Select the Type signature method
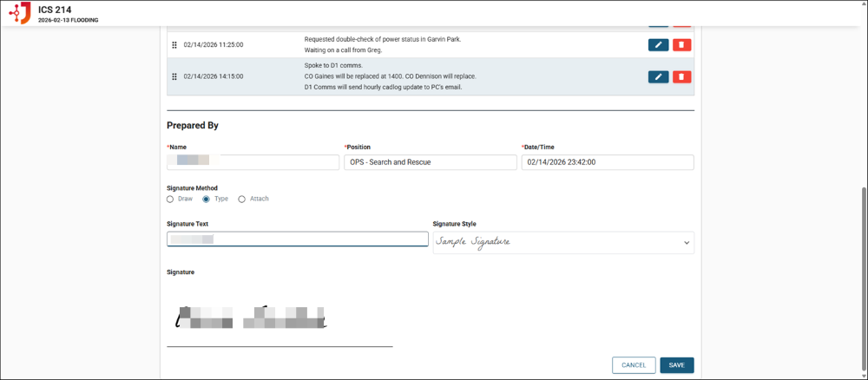 click(207, 199)
